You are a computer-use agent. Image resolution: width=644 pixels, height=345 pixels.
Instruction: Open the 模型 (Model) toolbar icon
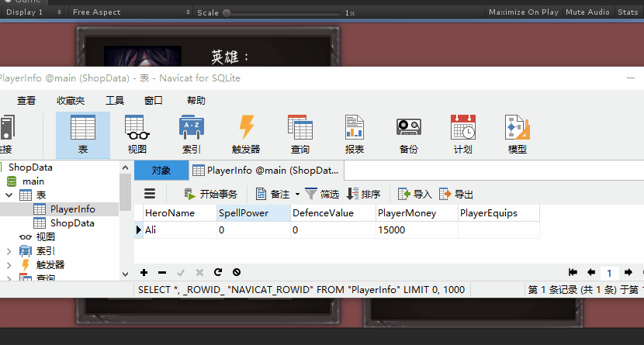517,135
